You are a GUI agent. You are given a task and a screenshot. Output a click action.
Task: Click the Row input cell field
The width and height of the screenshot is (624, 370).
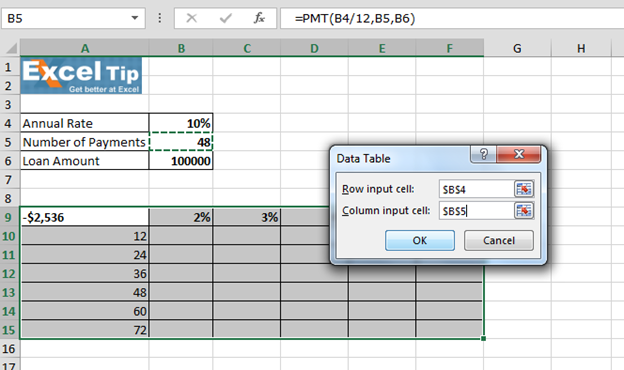click(x=477, y=189)
